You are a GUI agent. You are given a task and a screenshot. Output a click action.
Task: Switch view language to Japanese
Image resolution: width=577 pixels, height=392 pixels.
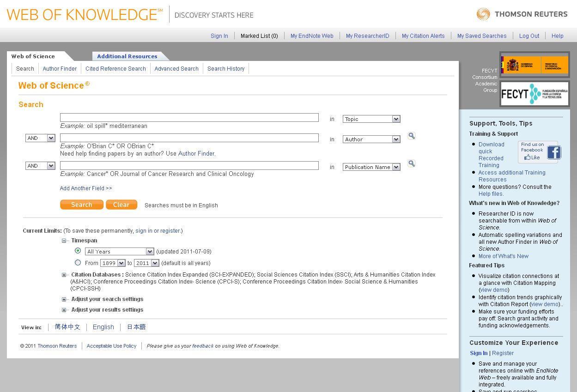[136, 327]
